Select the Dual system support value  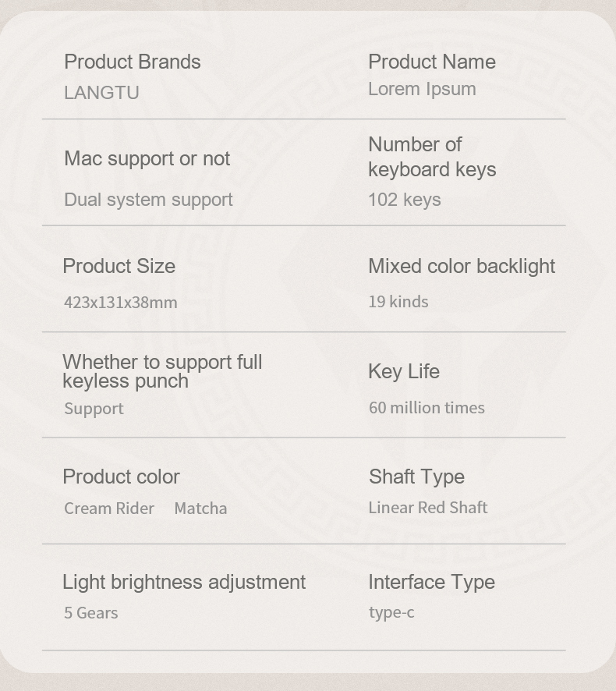tap(148, 200)
